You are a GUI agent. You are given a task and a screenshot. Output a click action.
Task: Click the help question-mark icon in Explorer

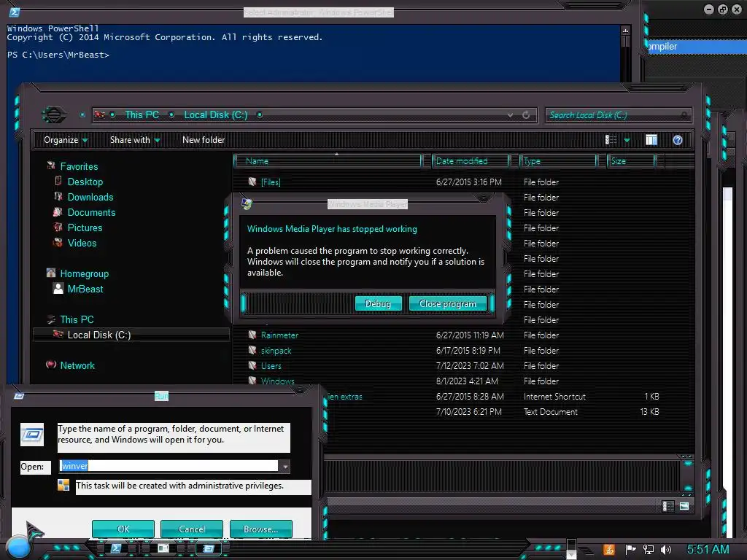point(678,140)
